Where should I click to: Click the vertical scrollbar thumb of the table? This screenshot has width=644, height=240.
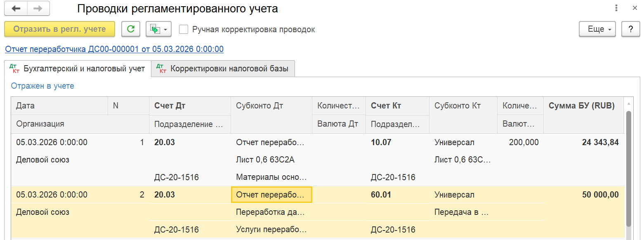pyautogui.click(x=628, y=168)
